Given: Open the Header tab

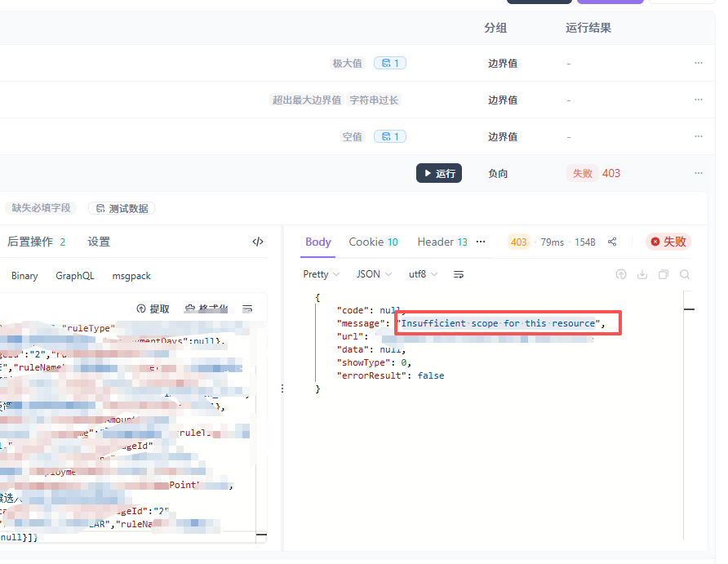Looking at the screenshot, I should coord(442,242).
